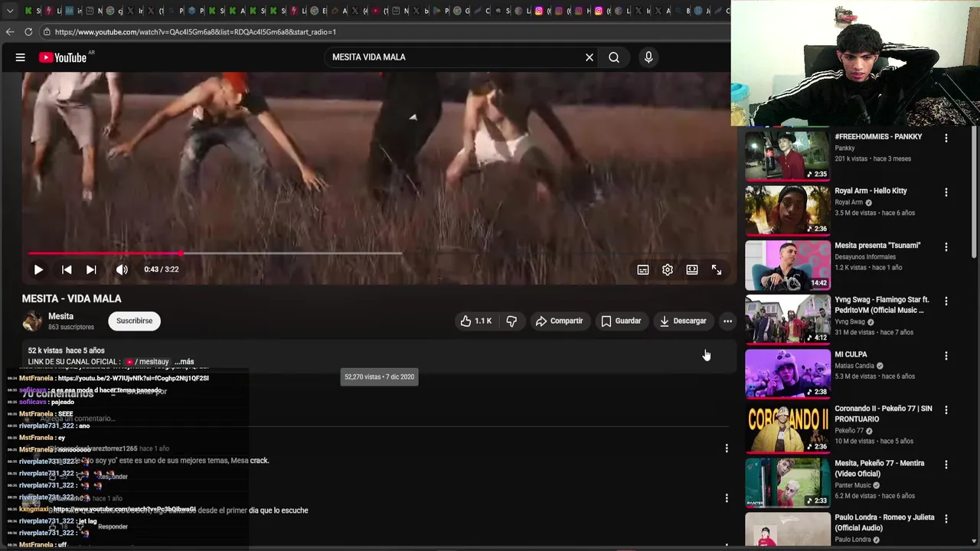Dislike the video with thumbs down

tap(511, 321)
